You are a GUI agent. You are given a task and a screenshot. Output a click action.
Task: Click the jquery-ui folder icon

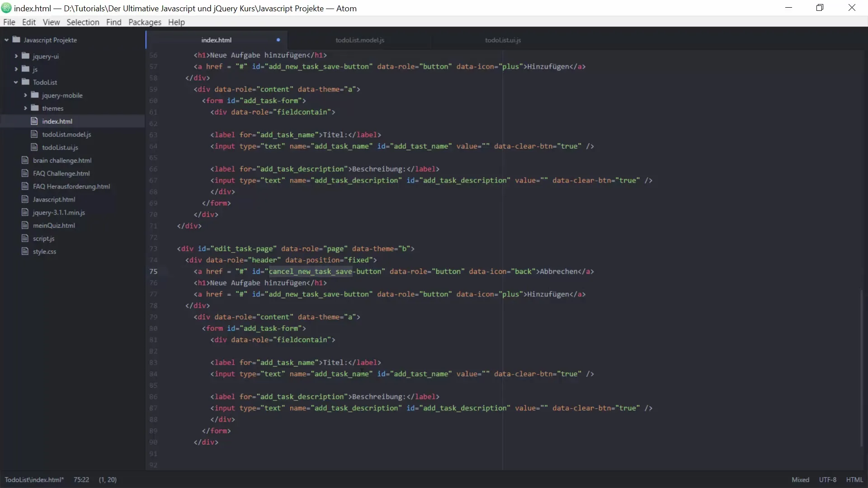click(26, 56)
